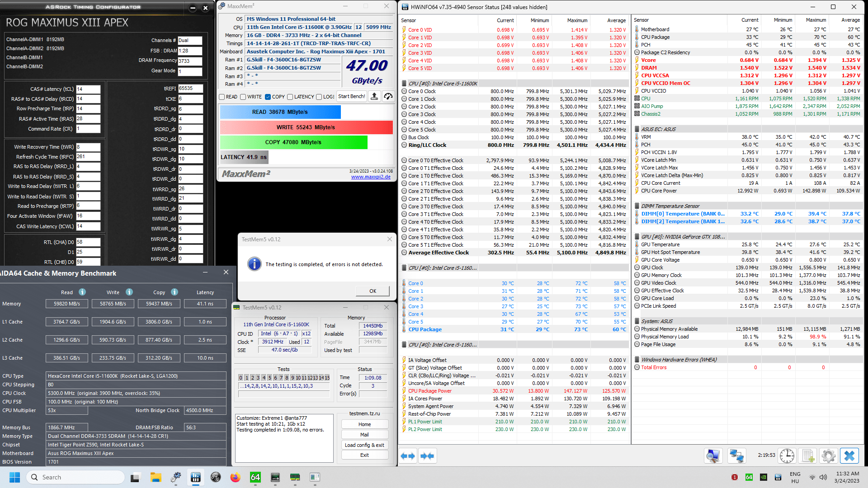Switch to HWiNFO taskbar icon
The height and width of the screenshot is (488, 868).
[x=196, y=477]
